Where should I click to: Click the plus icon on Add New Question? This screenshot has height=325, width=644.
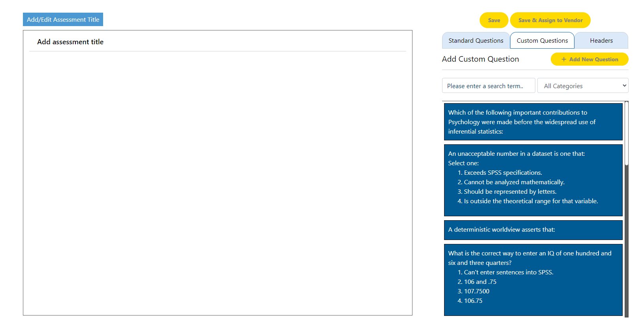(x=564, y=59)
